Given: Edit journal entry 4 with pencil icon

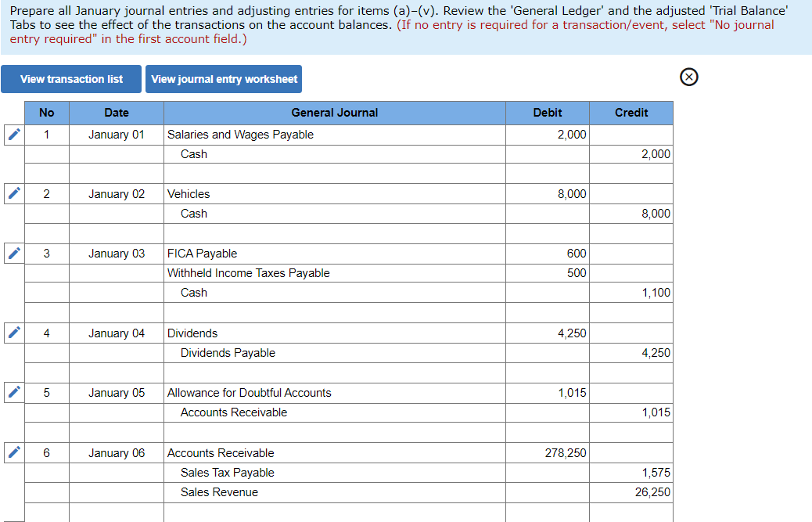Looking at the screenshot, I should pyautogui.click(x=14, y=333).
